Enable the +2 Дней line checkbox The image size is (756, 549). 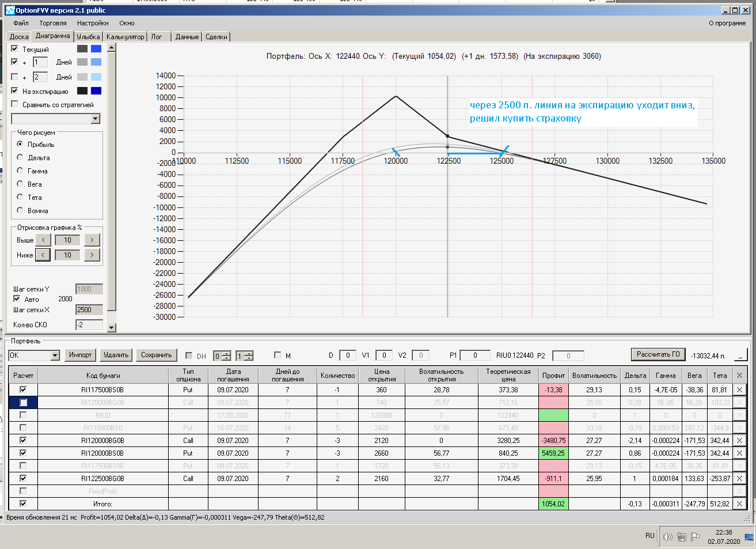point(15,77)
